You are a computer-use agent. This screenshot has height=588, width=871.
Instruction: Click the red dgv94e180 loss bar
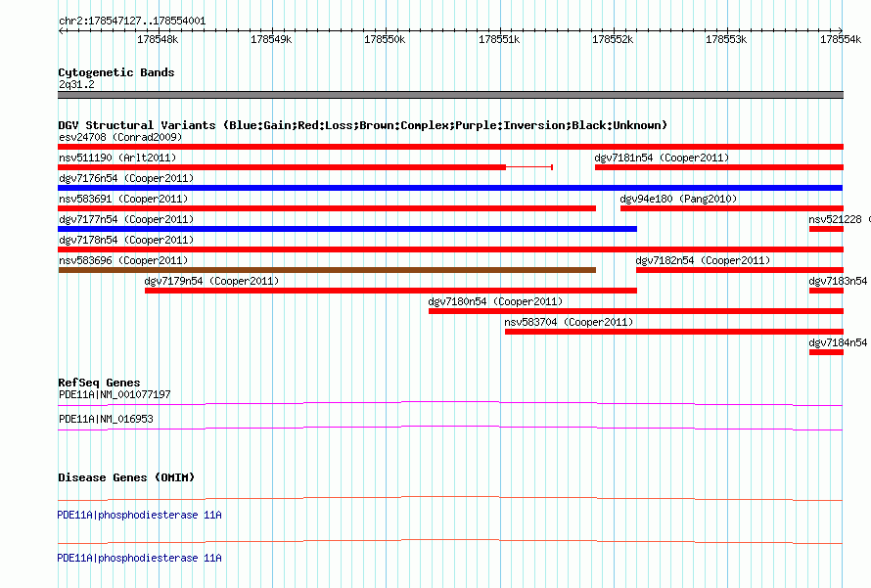point(732,208)
